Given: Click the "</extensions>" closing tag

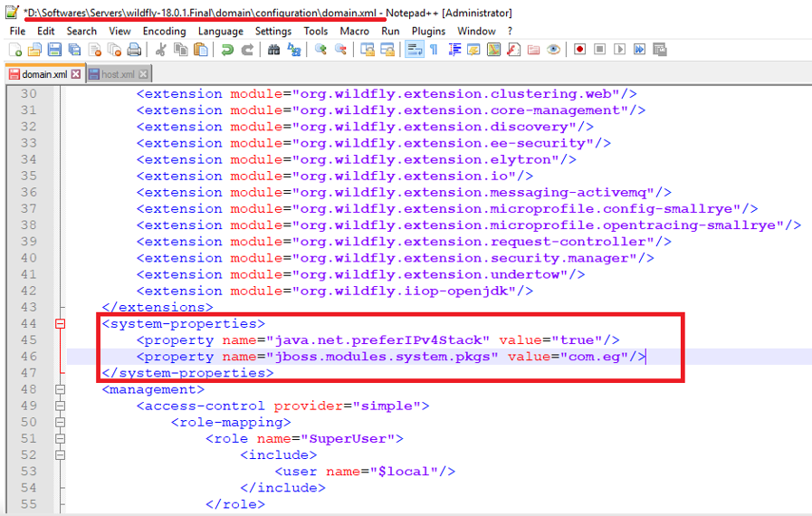Looking at the screenshot, I should [x=158, y=307].
